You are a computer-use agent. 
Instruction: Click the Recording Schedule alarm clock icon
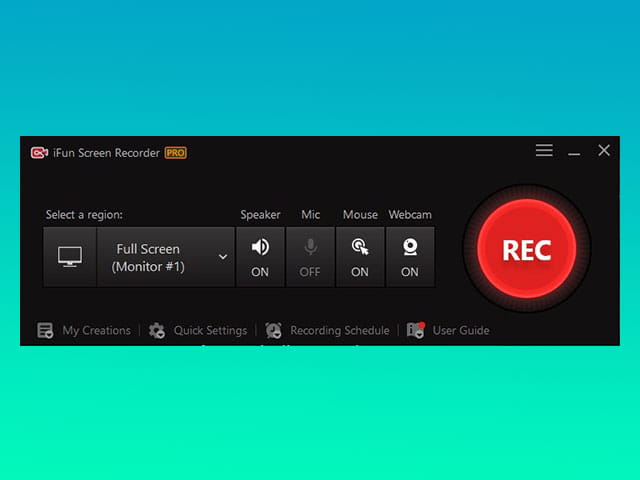pyautogui.click(x=273, y=330)
